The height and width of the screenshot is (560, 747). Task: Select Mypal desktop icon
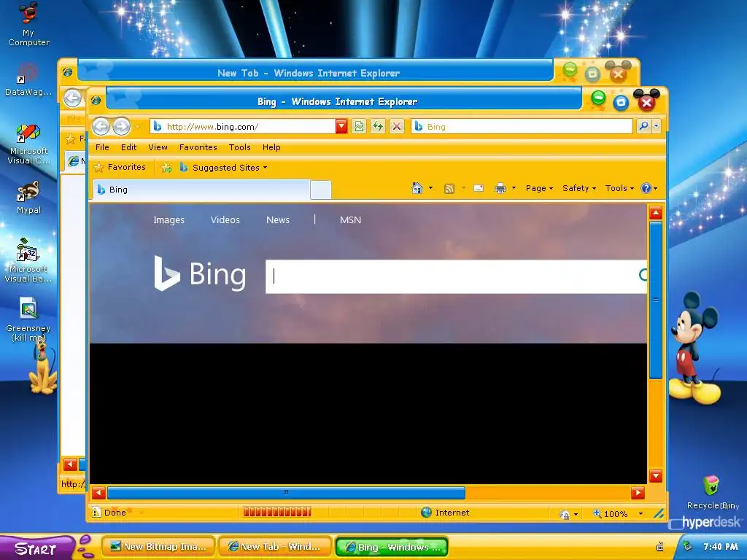28,198
